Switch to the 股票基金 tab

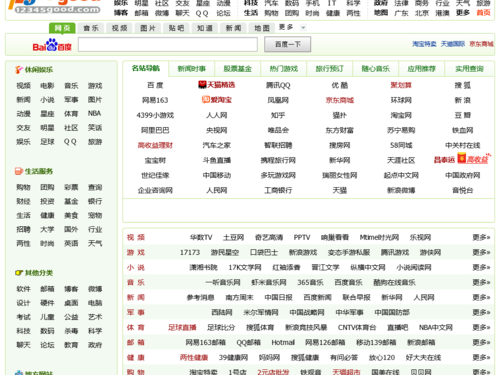[x=238, y=69]
